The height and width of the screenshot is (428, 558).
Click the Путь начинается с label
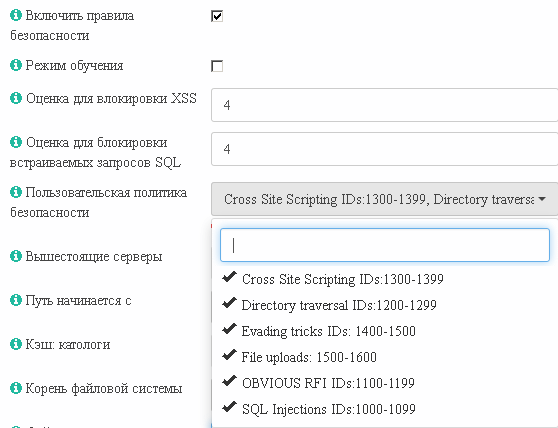(78, 301)
